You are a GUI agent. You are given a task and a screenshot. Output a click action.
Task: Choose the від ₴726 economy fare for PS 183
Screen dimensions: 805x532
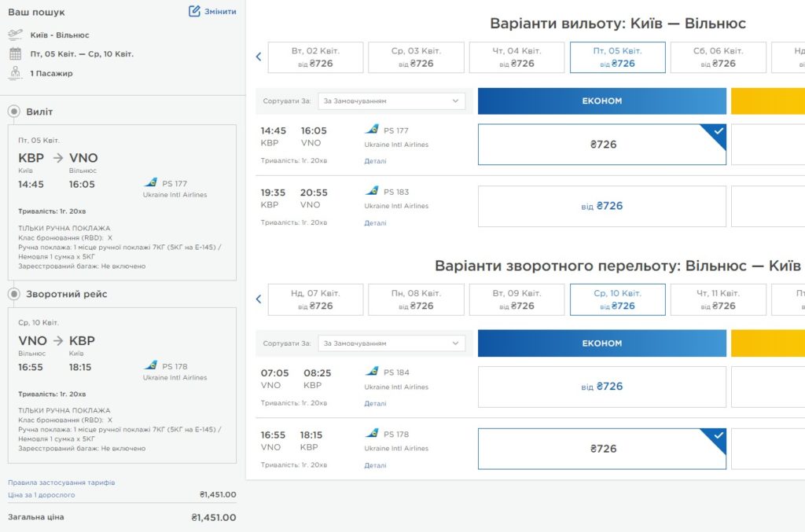pos(602,206)
